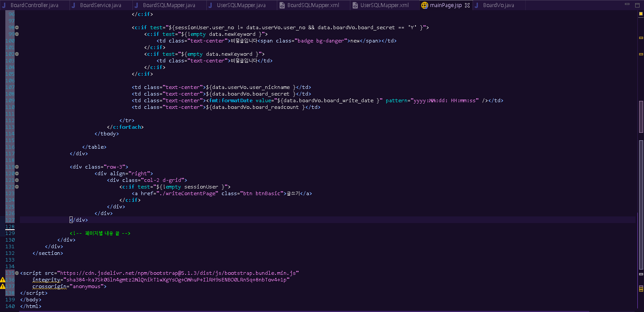The image size is (644, 312).
Task: Click the lowest yellow warning marker in overview ruler
Action: (641, 290)
